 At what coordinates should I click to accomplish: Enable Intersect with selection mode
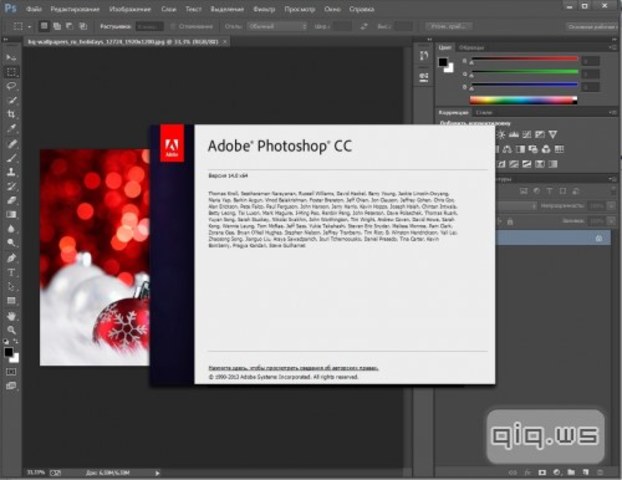[83, 26]
